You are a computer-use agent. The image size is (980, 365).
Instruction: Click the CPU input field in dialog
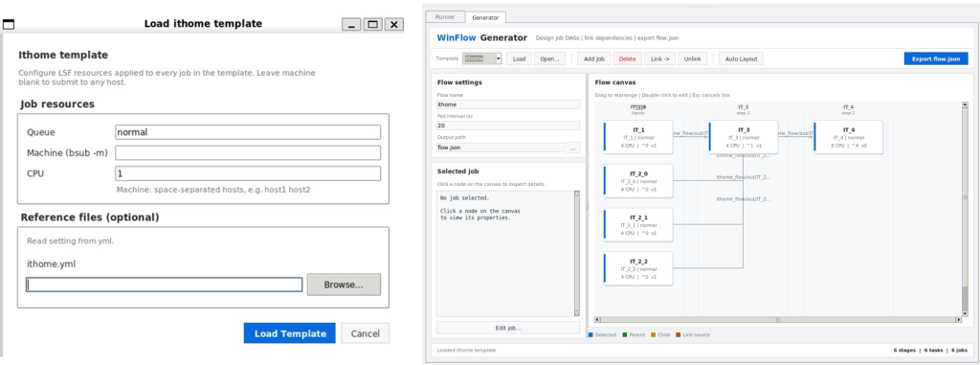point(248,173)
